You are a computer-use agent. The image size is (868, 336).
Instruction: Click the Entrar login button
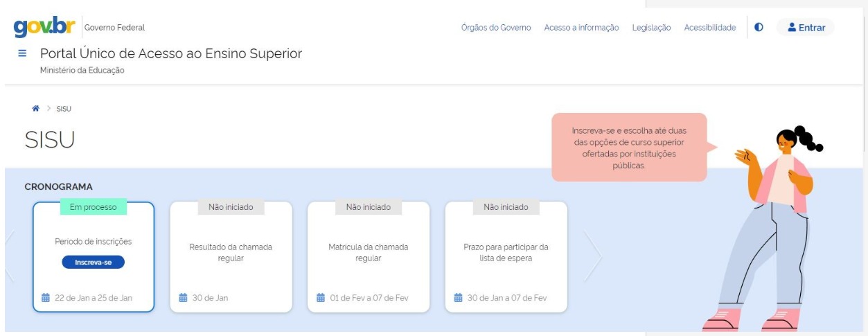[x=806, y=28]
